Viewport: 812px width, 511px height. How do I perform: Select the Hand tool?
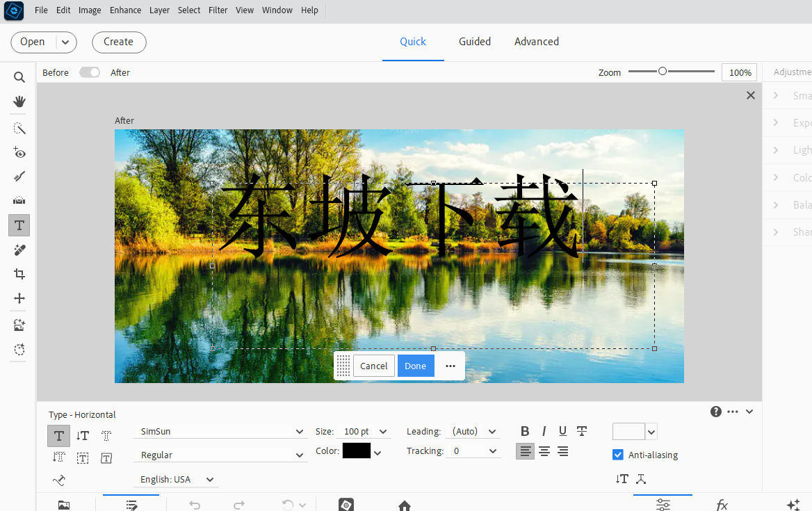tap(19, 102)
